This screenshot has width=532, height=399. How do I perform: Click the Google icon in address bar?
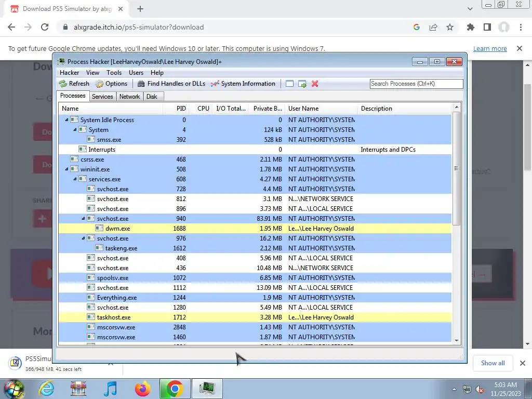pos(417,27)
